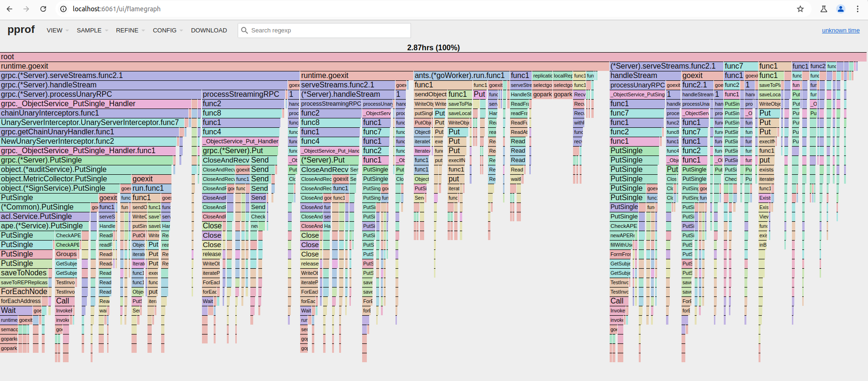Select grpc.(*Server).PutSingle frame
The image size is (868, 381).
click(86, 160)
